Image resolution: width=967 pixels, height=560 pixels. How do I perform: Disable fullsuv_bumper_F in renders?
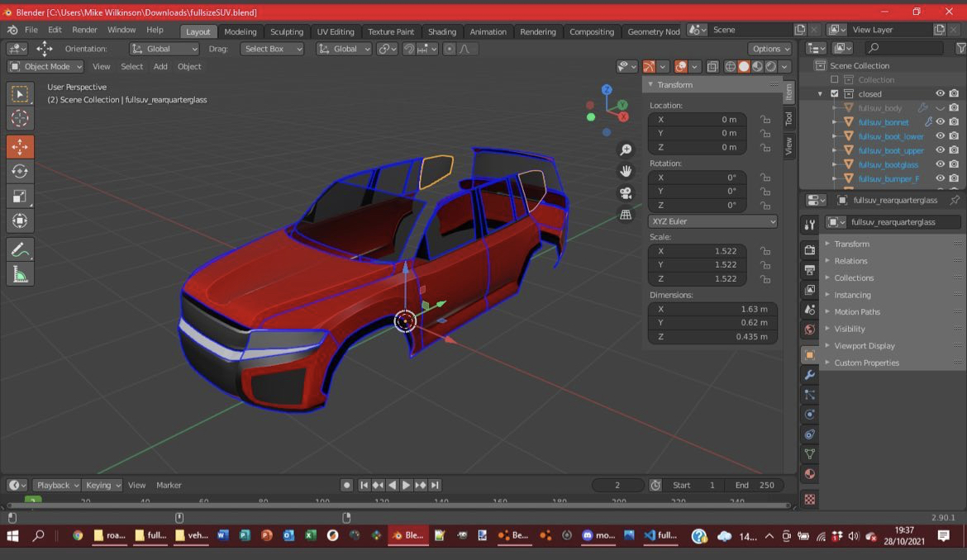pyautogui.click(x=954, y=178)
